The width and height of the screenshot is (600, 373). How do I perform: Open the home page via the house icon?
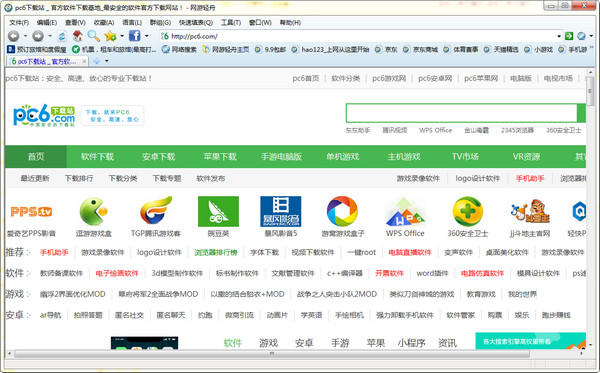[x=78, y=36]
